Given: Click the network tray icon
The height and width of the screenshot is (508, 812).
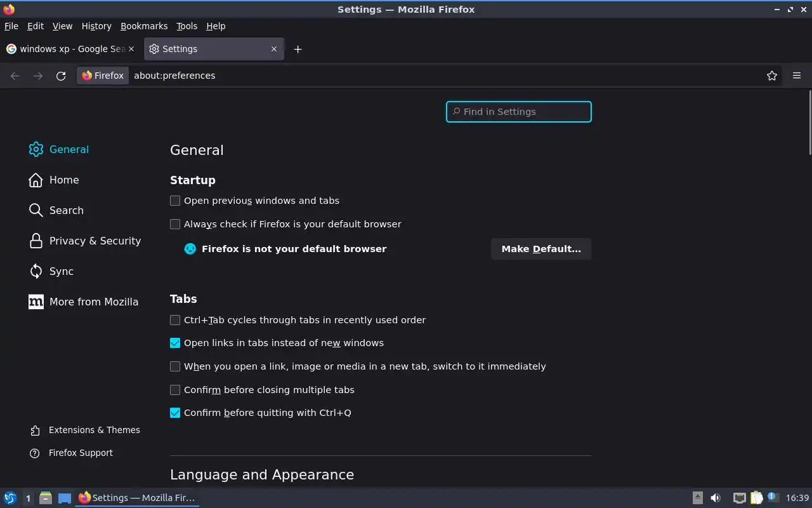Looking at the screenshot, I should (739, 498).
